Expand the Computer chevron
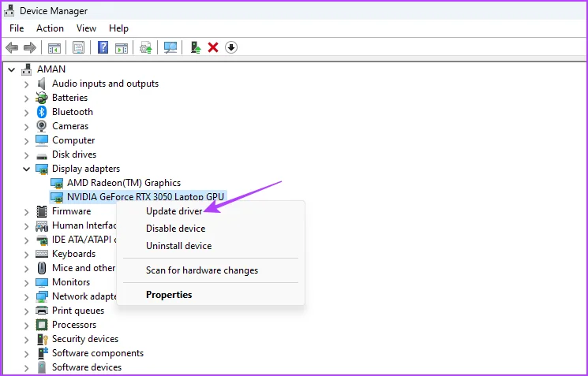The width and height of the screenshot is (588, 376). 26,141
